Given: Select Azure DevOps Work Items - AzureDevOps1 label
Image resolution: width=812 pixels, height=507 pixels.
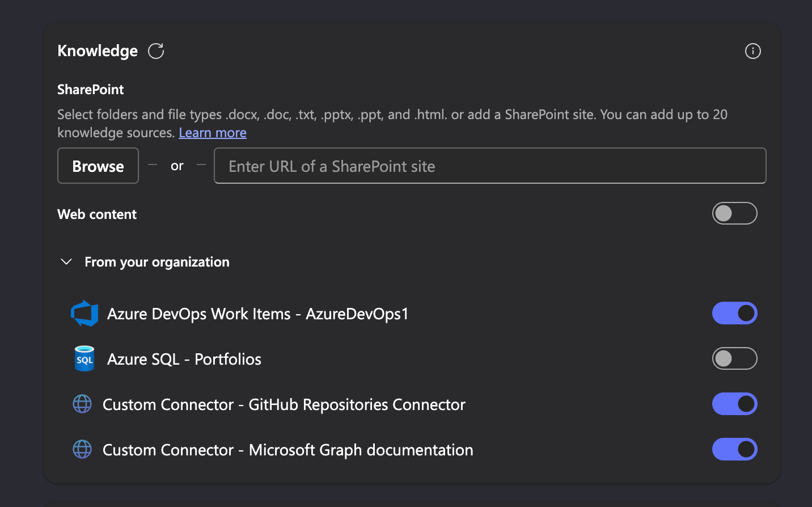Looking at the screenshot, I should click(x=258, y=314).
